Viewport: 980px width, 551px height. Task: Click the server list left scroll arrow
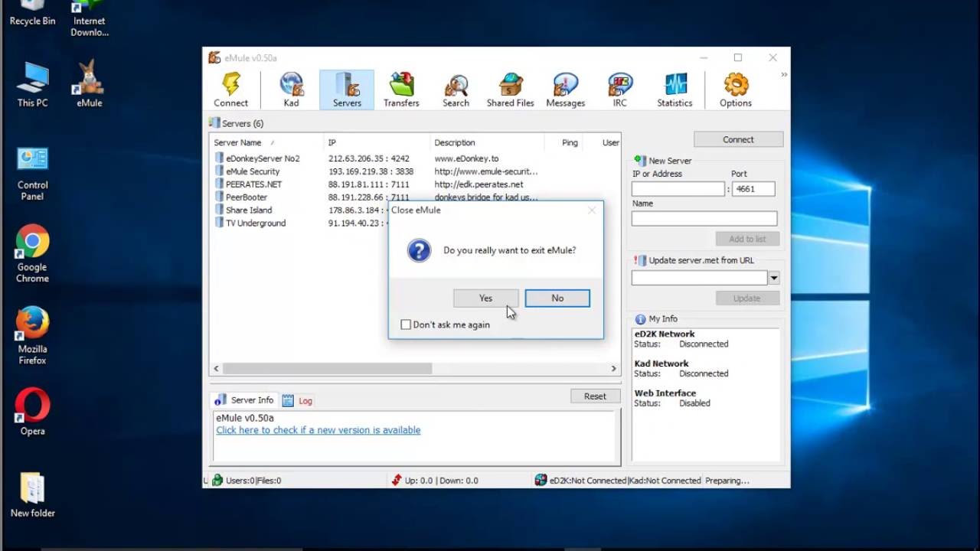click(x=216, y=368)
